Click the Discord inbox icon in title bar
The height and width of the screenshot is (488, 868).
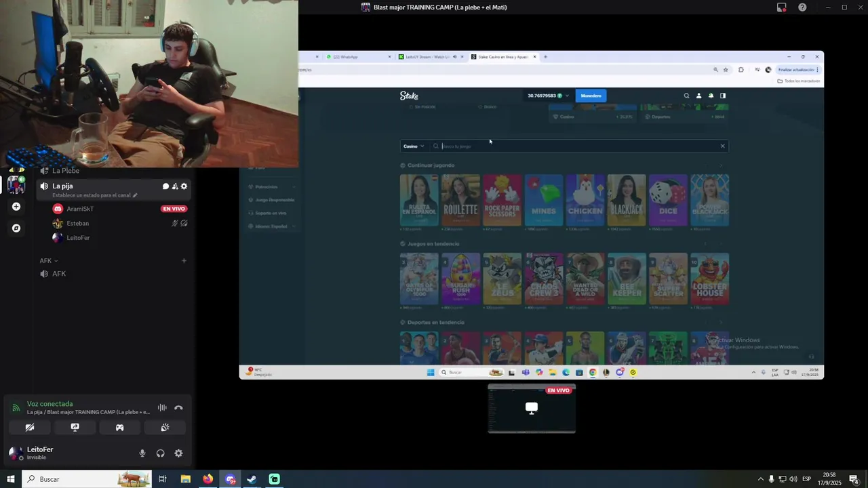(x=782, y=7)
